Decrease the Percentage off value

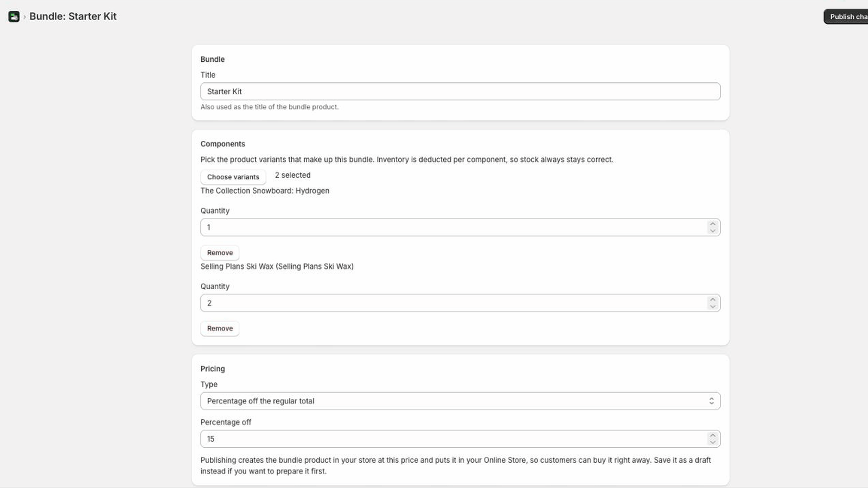712,442
